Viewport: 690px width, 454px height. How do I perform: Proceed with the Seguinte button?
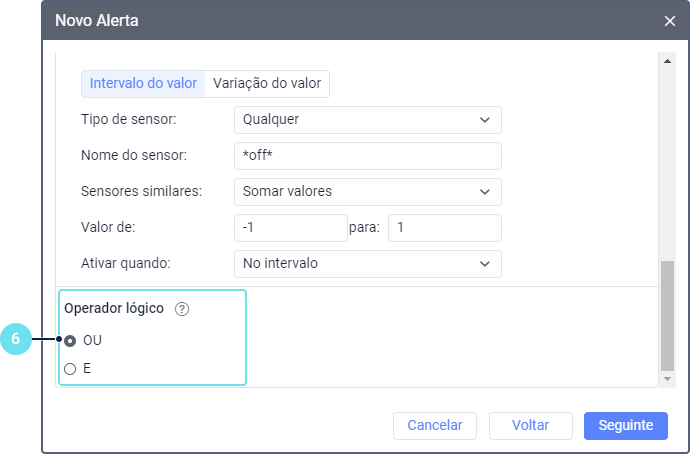pyautogui.click(x=625, y=426)
